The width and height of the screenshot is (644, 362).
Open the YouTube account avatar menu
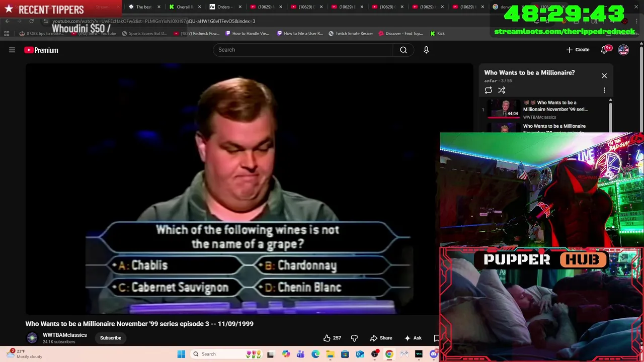tap(623, 50)
